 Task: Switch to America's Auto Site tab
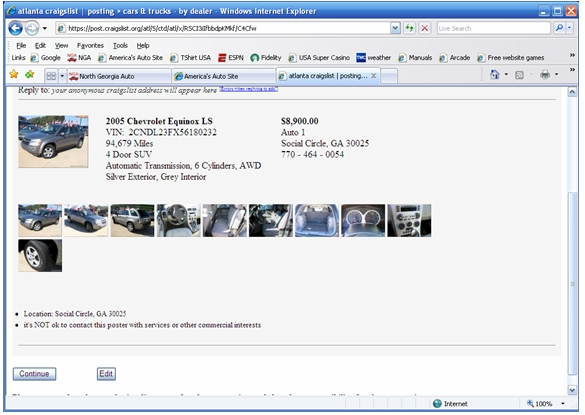[x=224, y=77]
